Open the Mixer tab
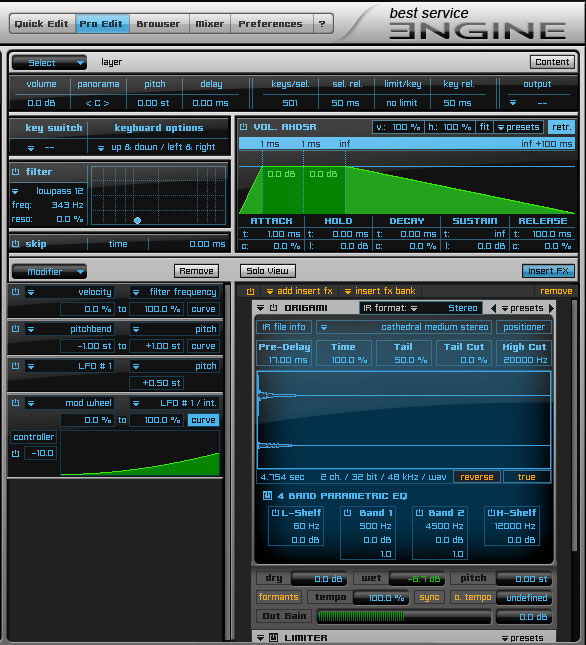586x645 pixels. click(x=209, y=24)
